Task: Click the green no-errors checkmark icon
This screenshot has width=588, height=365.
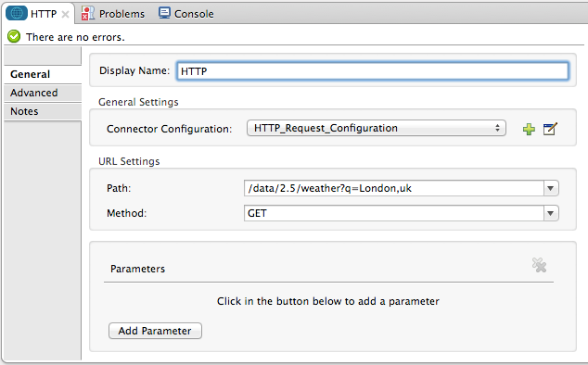Action: 14,36
